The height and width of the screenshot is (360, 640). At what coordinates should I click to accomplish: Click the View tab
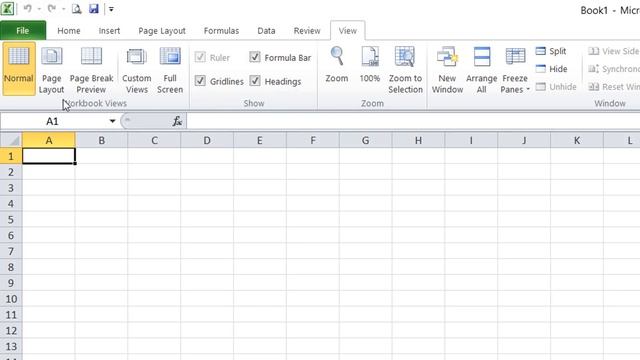(x=347, y=31)
